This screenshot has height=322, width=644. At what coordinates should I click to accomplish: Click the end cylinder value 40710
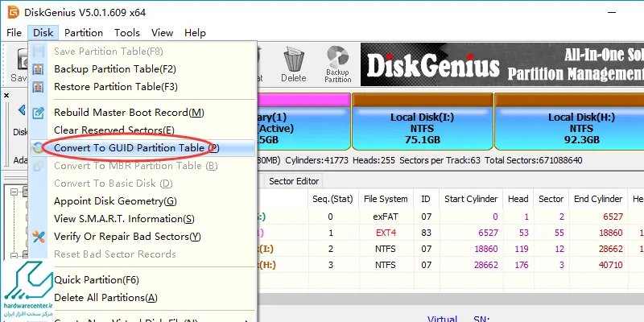point(611,265)
